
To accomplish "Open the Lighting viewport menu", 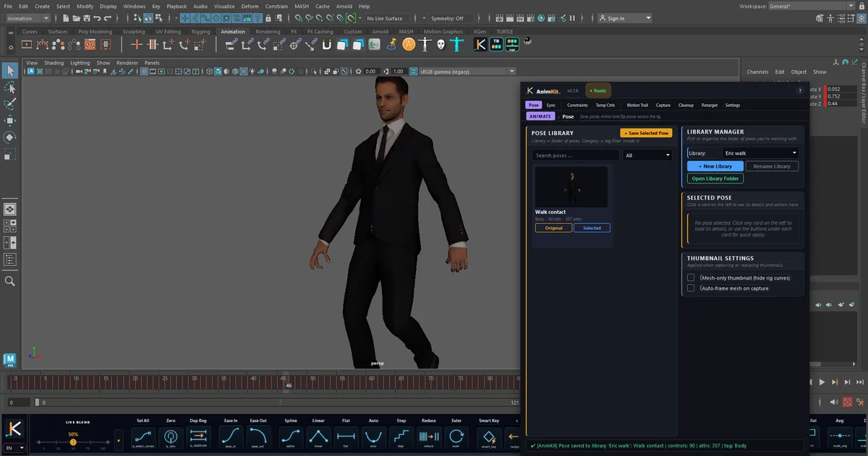I will [80, 63].
